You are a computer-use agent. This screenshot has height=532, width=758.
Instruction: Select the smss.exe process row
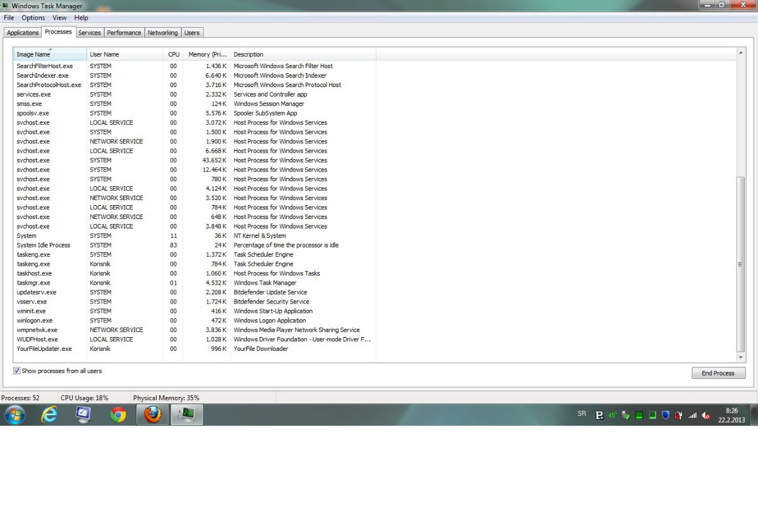[195, 103]
